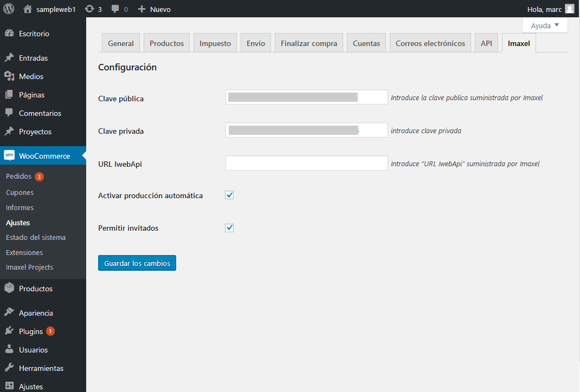Click the comments bubble icon in toolbar
The height and width of the screenshot is (392, 580).
115,9
